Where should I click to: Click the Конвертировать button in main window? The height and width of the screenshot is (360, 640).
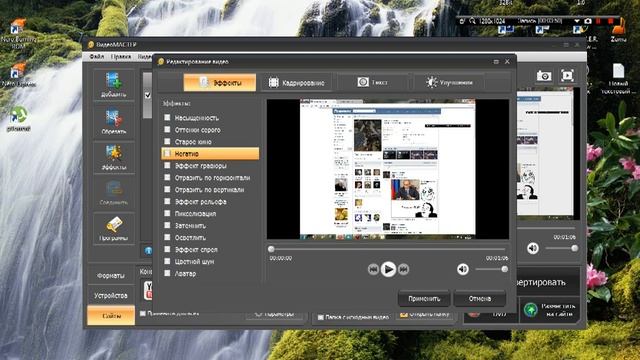coord(548,282)
